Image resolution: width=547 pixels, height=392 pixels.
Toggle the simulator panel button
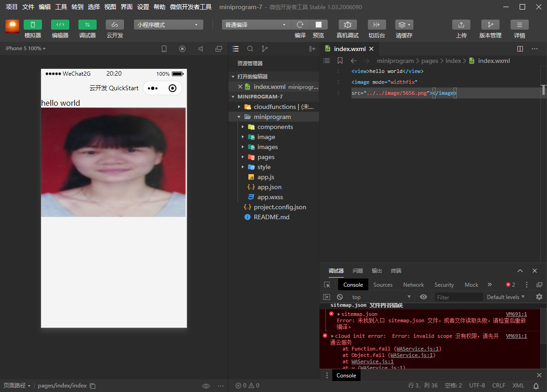32,25
